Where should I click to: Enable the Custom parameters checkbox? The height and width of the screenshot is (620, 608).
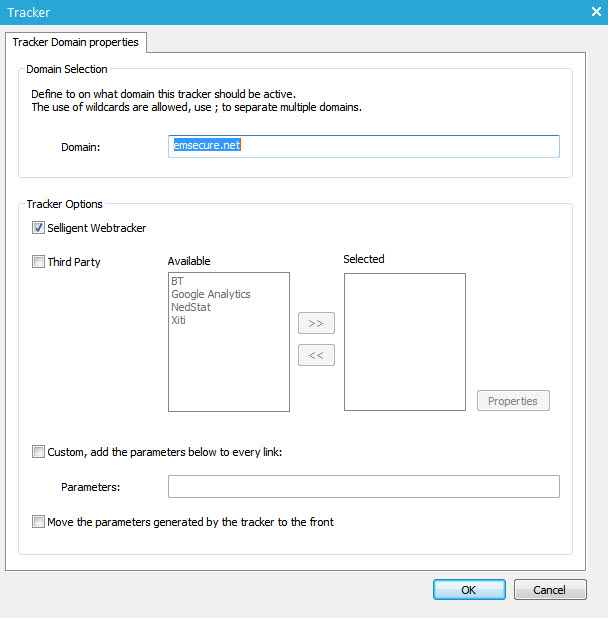[x=39, y=452]
